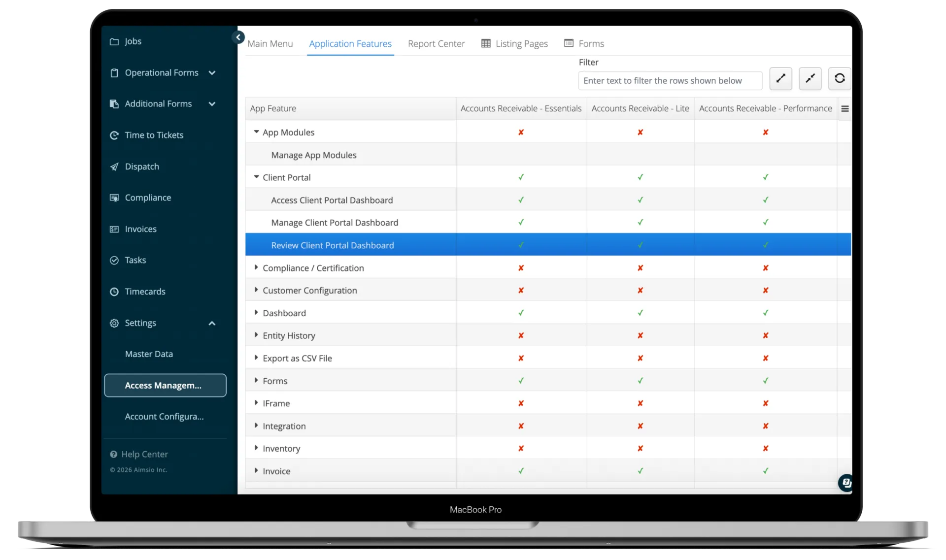Open the Listing Pages tab

click(514, 44)
